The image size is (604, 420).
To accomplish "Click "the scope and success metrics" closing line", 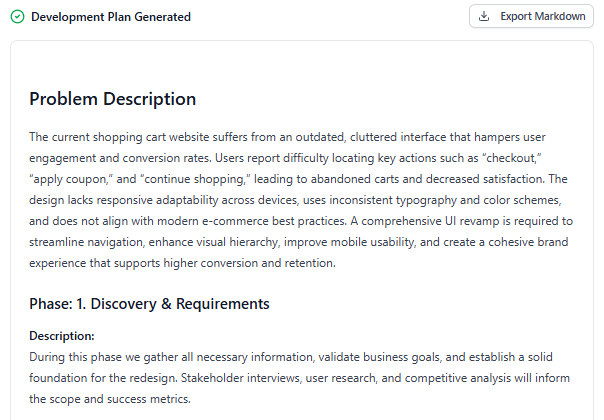I will click(x=110, y=399).
